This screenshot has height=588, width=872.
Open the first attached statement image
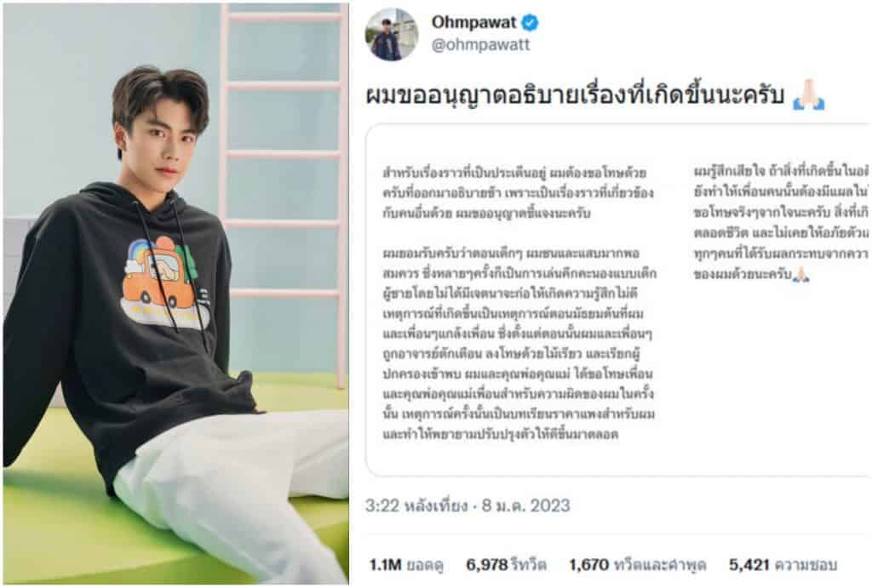click(521, 300)
